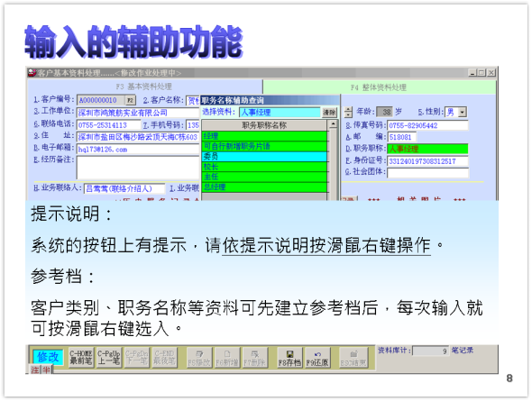Open the 性别 gender dropdown
Image resolution: width=532 pixels, height=401 pixels.
pyautogui.click(x=463, y=112)
